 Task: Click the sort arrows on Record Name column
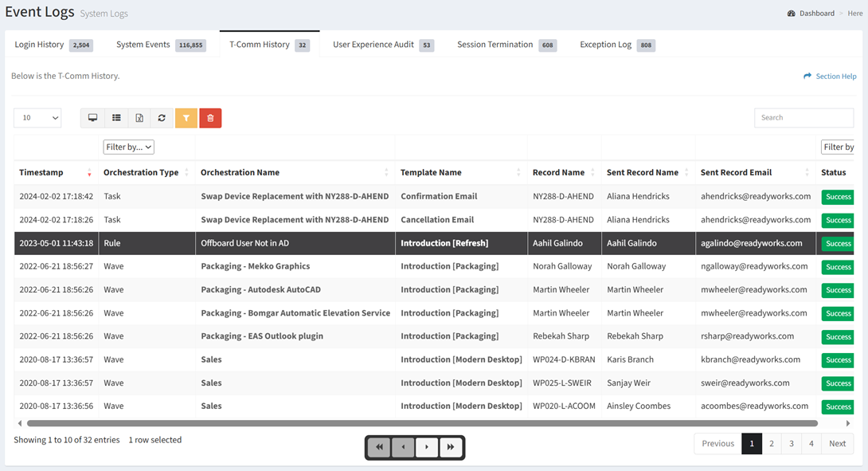tap(592, 173)
